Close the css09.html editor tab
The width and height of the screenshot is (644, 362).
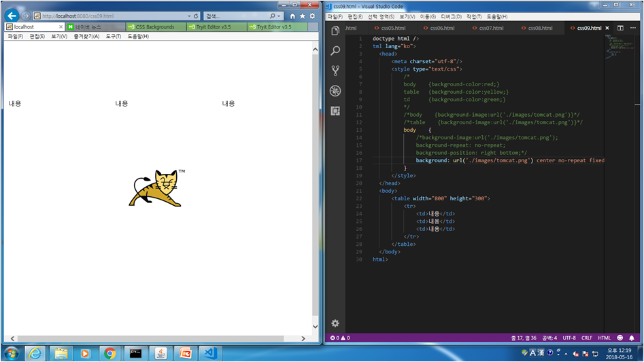(607, 28)
